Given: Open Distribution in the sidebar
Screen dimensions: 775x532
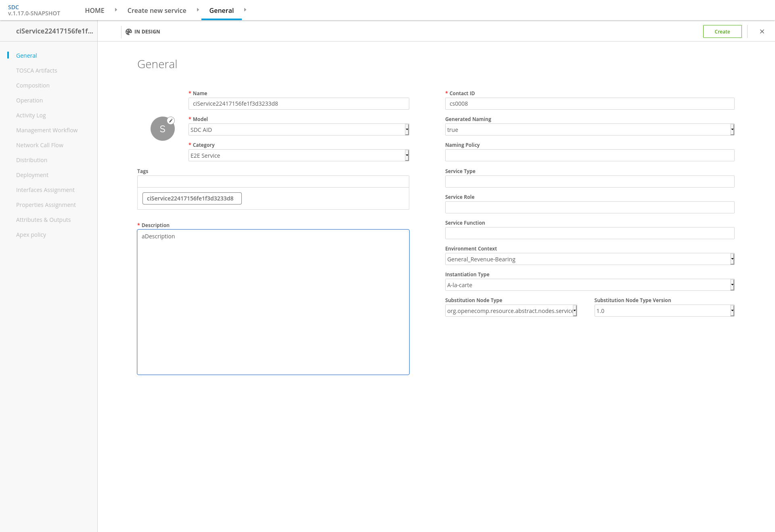Looking at the screenshot, I should point(31,160).
